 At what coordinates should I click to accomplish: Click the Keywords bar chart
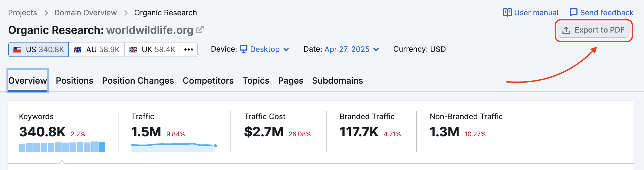[62, 147]
